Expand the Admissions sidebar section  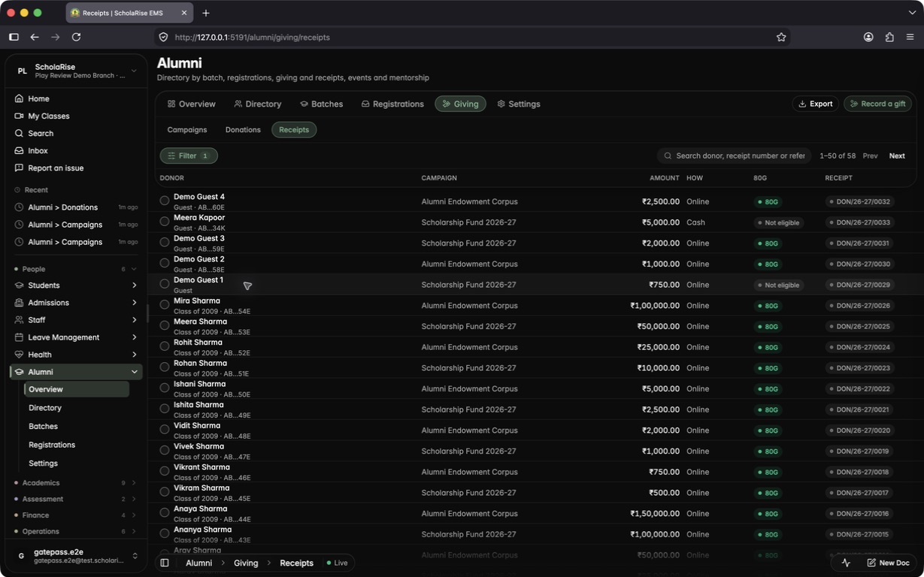[135, 303]
